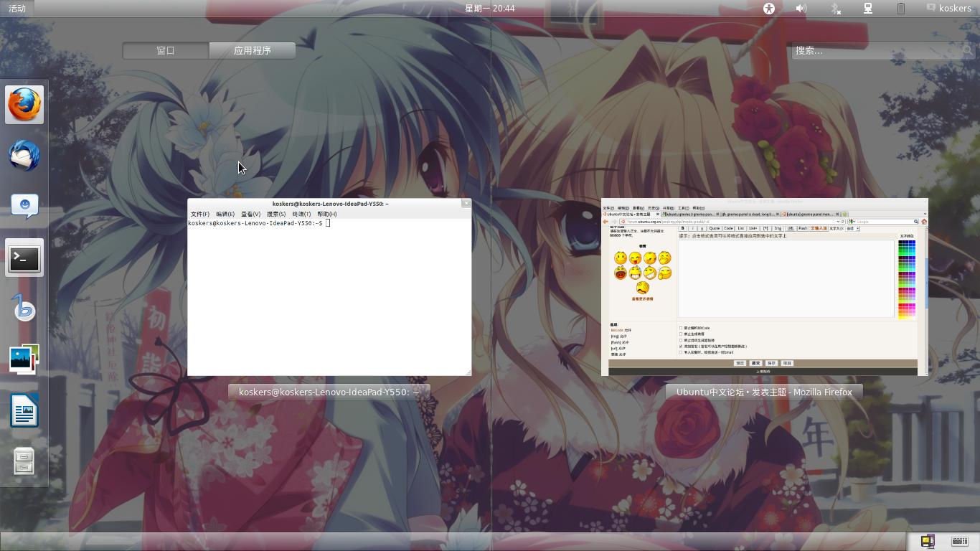The height and width of the screenshot is (551, 980).
Task: Switch to the 应用程序 view tab
Action: (253, 50)
